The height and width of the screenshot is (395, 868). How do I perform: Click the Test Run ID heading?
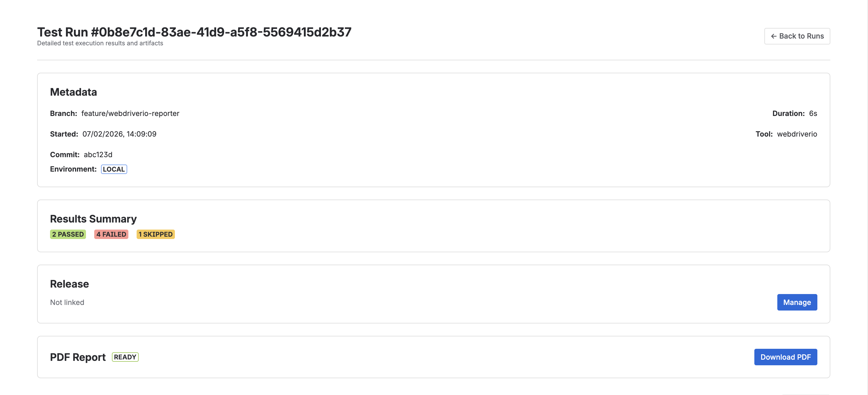coord(194,32)
